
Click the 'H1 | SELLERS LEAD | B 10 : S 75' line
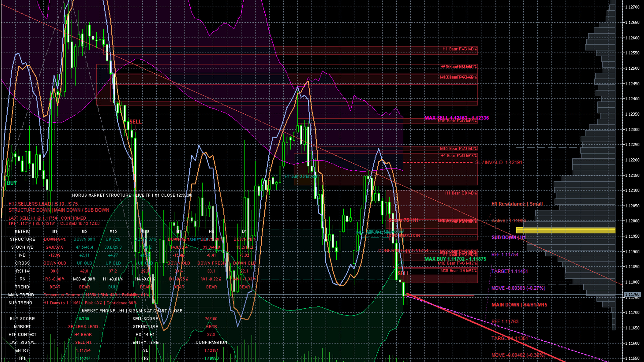[x=43, y=204]
